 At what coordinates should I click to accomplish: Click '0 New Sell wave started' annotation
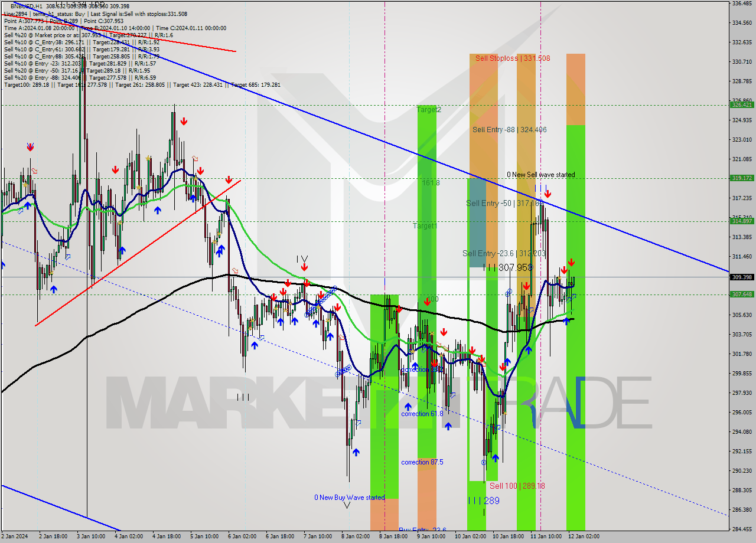tap(540, 175)
